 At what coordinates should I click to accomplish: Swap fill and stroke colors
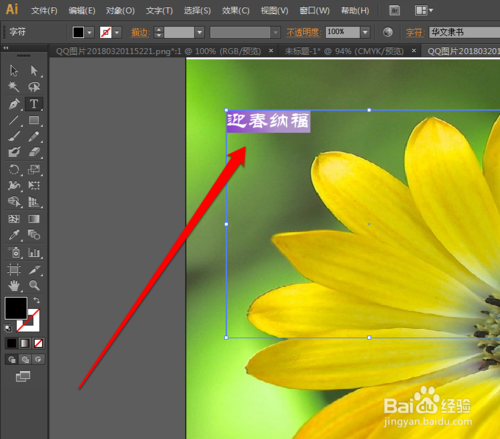tap(36, 300)
